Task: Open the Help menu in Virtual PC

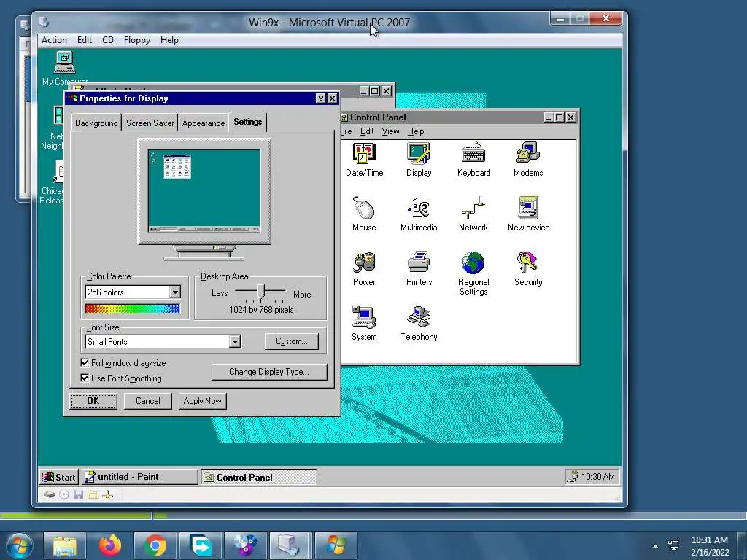Action: [169, 40]
